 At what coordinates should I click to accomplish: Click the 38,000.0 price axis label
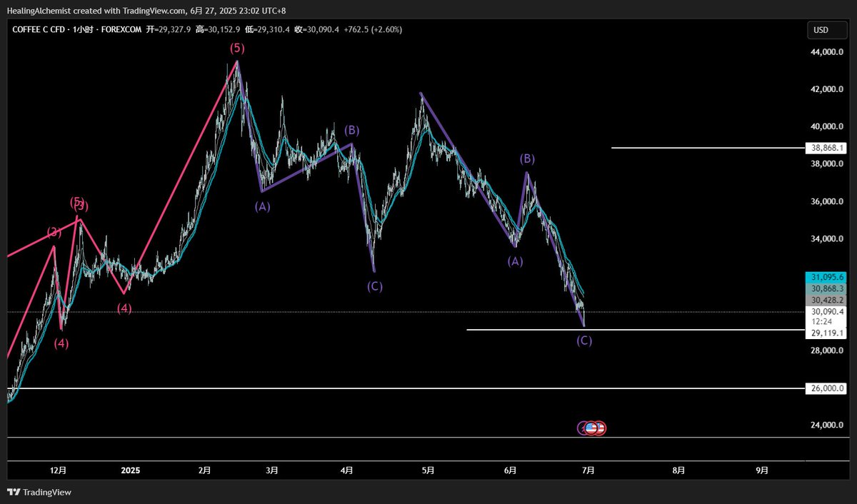tap(827, 164)
